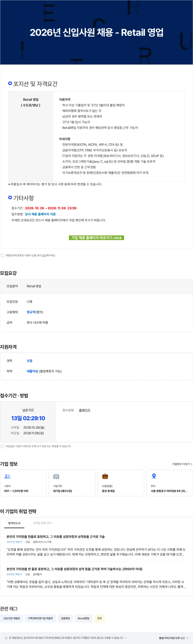
Task: Click the 신입·인턴 채용관 tag
Action: 11,618
